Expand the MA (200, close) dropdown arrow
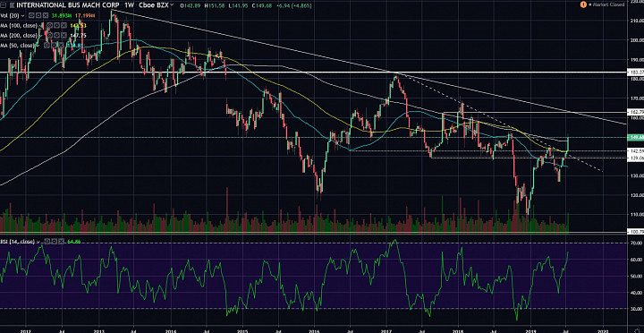 pos(40,36)
